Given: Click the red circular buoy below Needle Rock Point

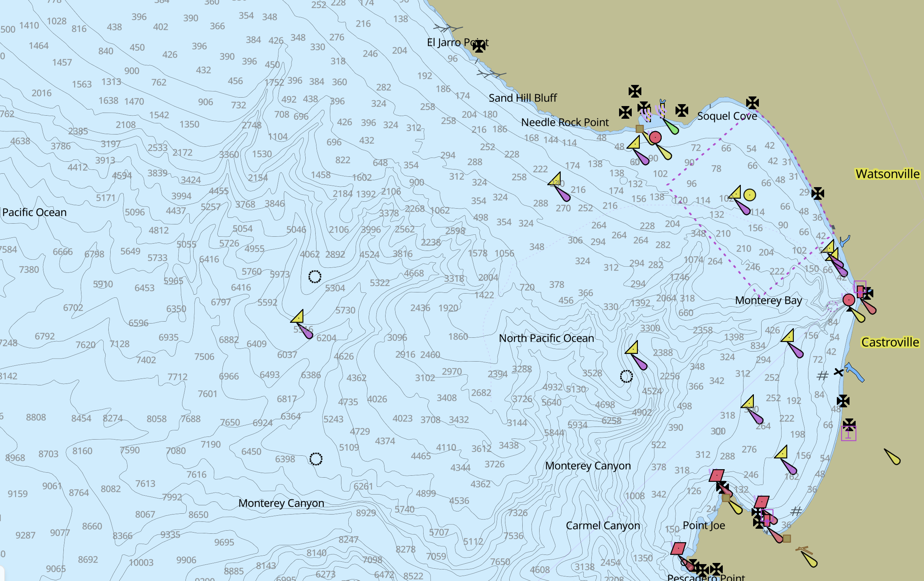Looking at the screenshot, I should (655, 137).
